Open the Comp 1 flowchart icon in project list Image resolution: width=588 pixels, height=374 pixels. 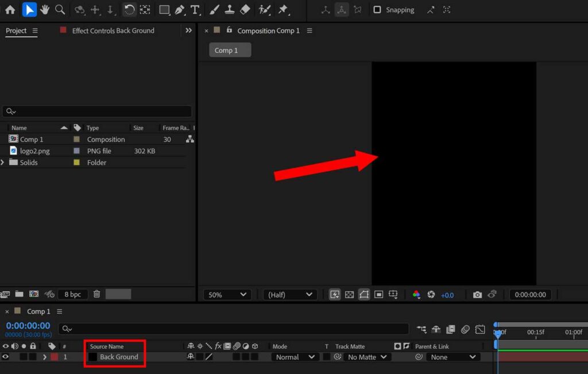tap(190, 139)
